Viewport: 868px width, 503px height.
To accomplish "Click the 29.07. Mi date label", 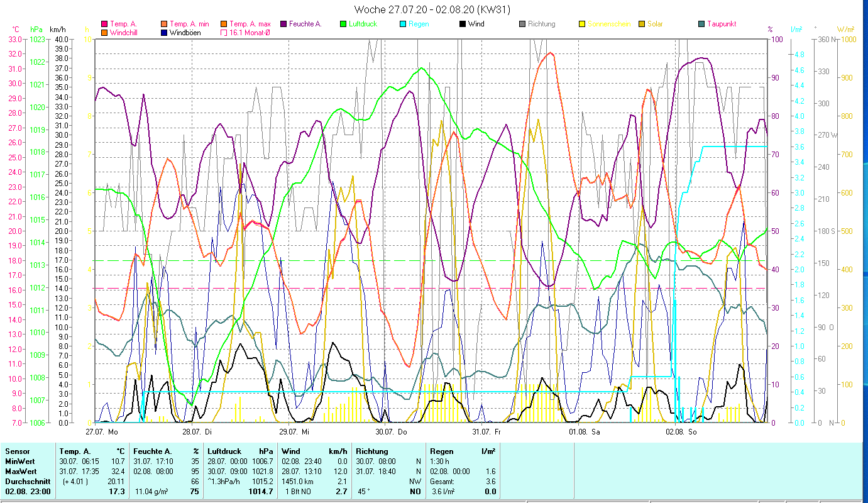I will (x=294, y=432).
